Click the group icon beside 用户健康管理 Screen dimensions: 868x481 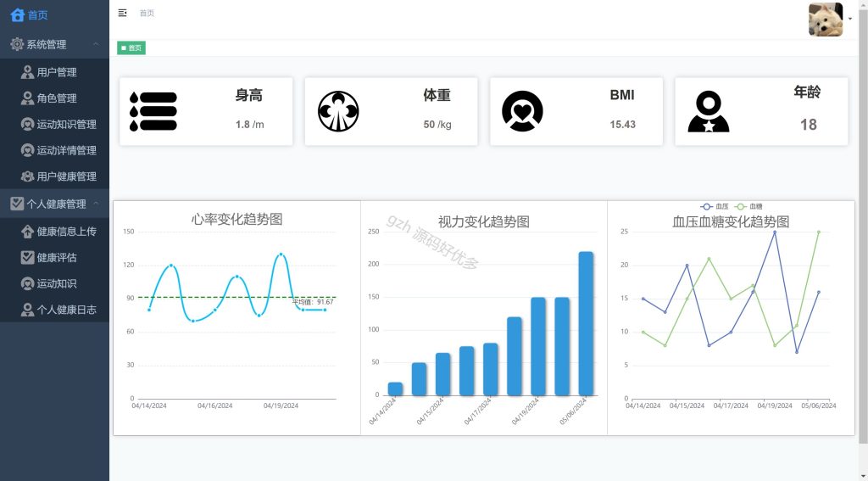pyautogui.click(x=27, y=176)
